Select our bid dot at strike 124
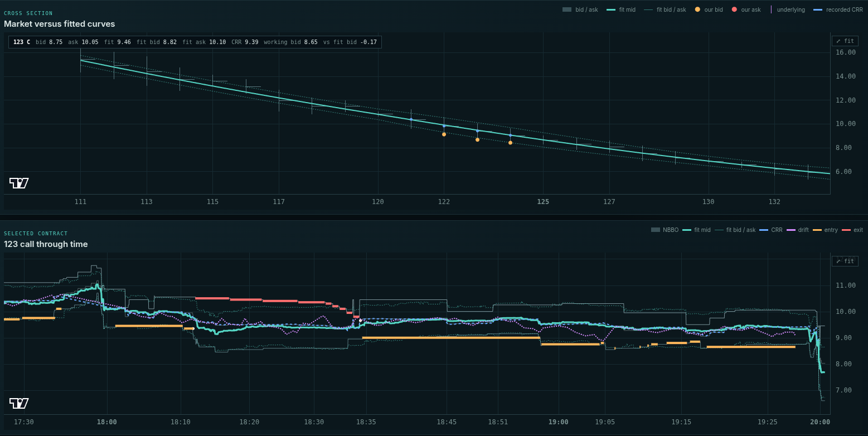Image resolution: width=868 pixels, height=436 pixels. tap(510, 143)
